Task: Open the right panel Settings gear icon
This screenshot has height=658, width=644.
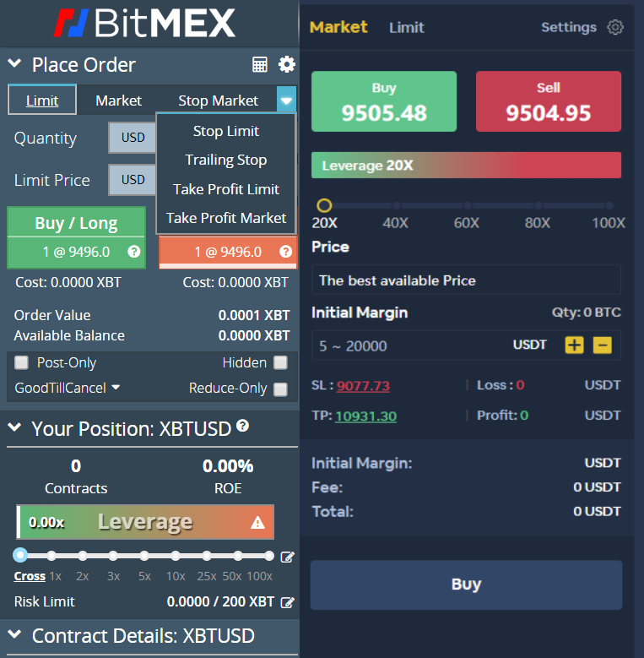Action: tap(615, 27)
